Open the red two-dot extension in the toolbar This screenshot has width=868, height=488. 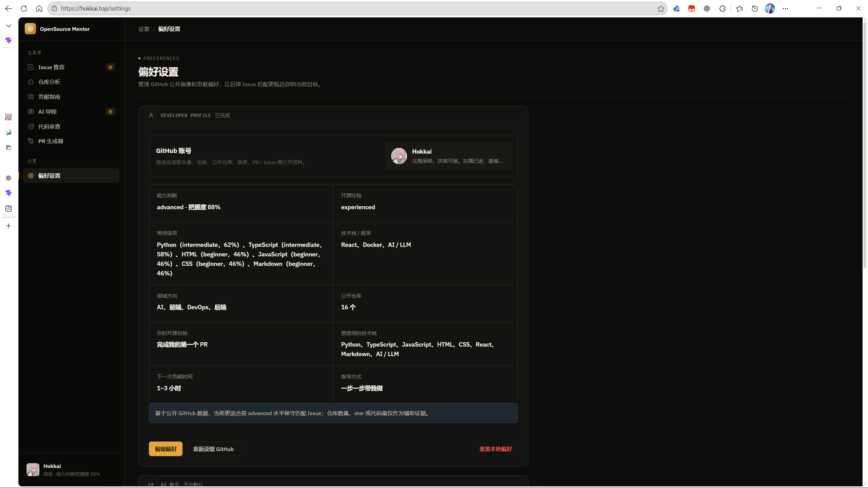(x=692, y=8)
